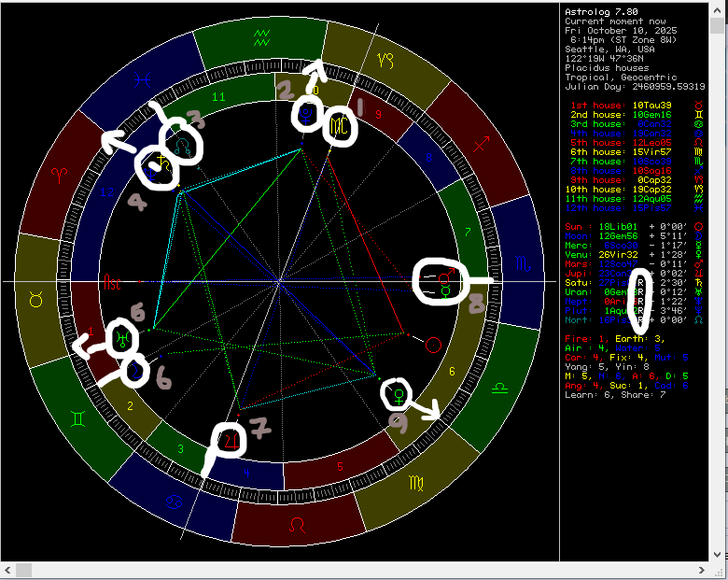
Task: Click the Cancer sign glyph on the wheel
Action: pos(175,503)
